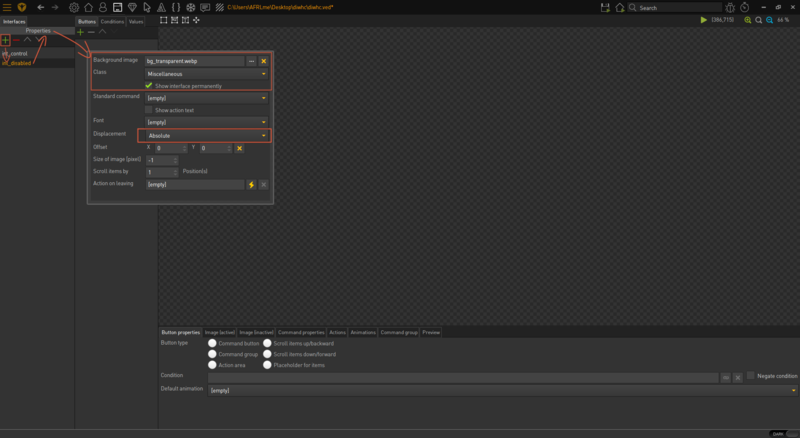Browse background image with ellipsis button

tap(252, 61)
